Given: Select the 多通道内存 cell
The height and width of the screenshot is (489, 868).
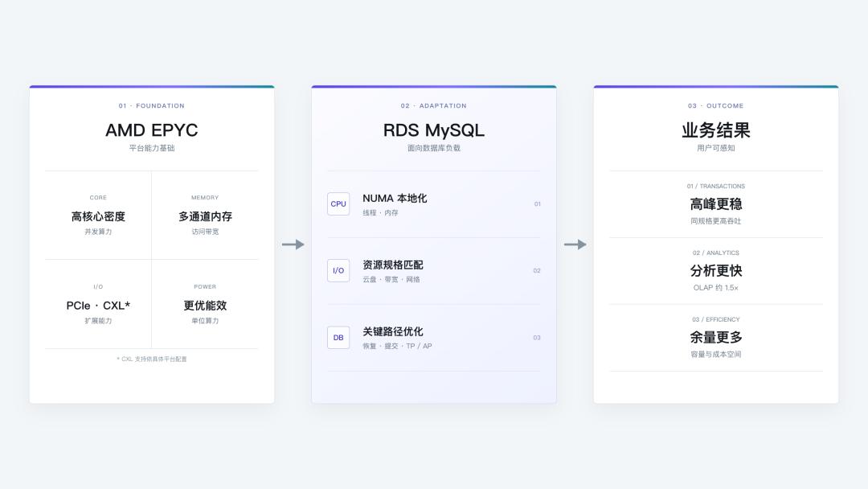Looking at the screenshot, I should [205, 216].
